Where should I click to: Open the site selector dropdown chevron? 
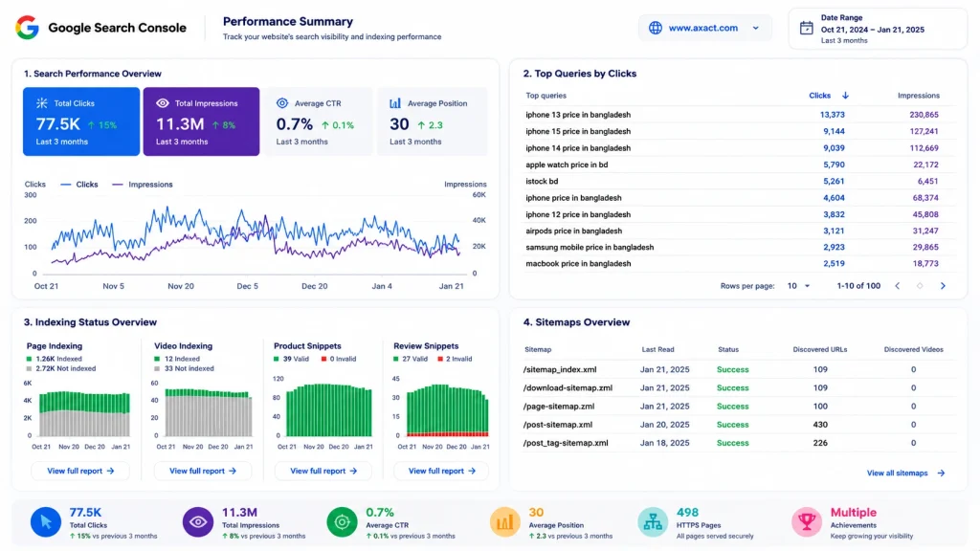756,28
